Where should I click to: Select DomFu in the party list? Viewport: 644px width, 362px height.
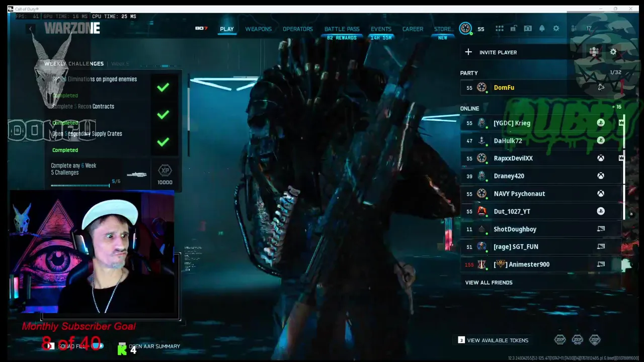(541, 87)
